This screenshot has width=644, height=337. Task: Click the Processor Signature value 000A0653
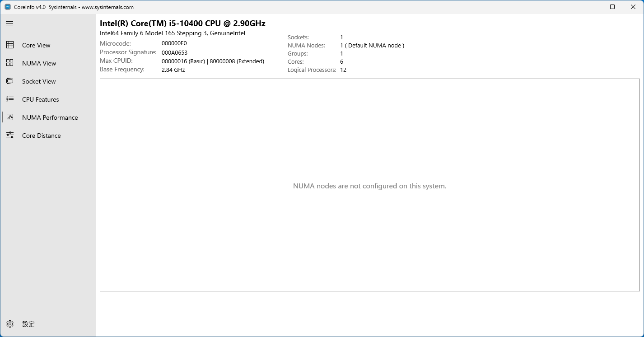click(174, 53)
